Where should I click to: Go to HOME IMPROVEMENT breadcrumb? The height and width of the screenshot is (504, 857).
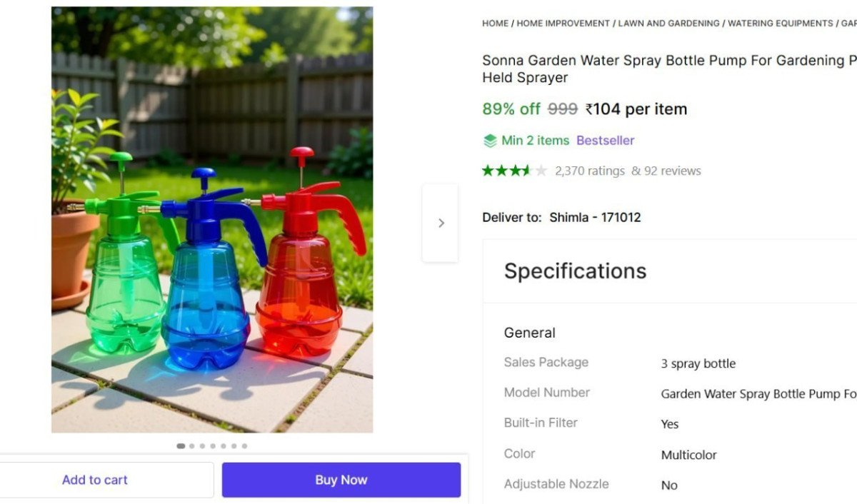(563, 24)
